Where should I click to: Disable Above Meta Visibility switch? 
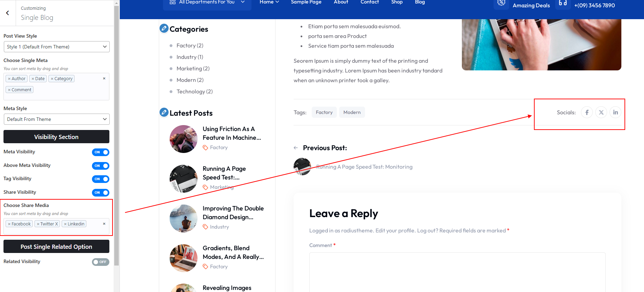click(x=101, y=166)
